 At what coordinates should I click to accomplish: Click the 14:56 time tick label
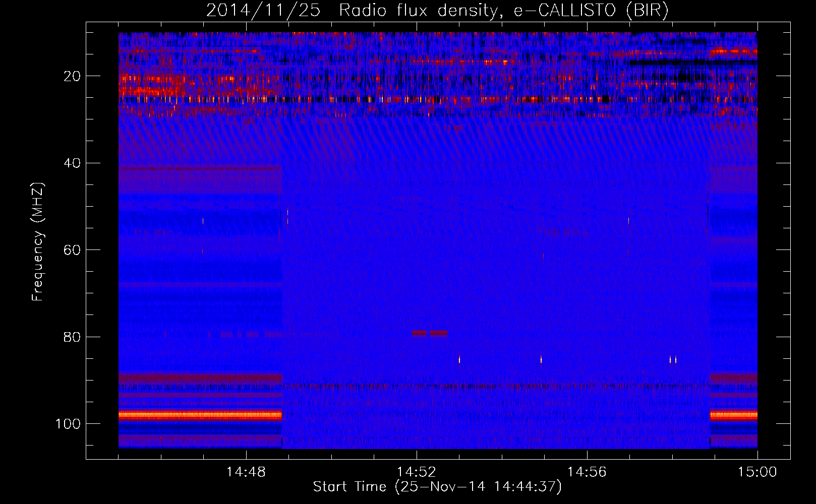click(x=587, y=472)
